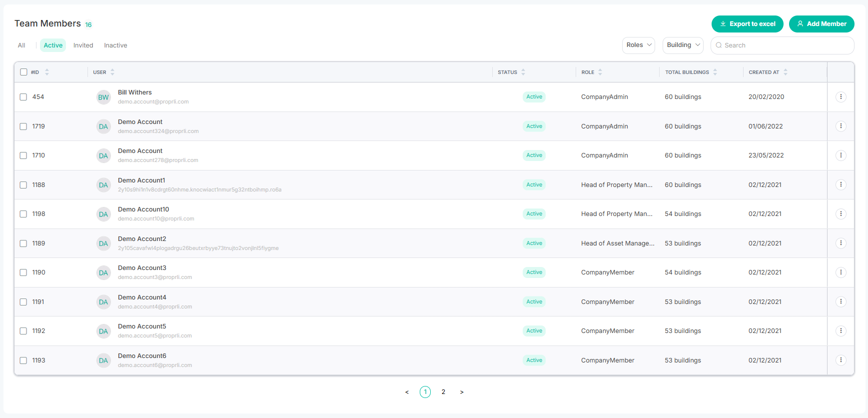Sort table by ROLE column arrows
Image resolution: width=868 pixels, height=418 pixels.
click(x=600, y=72)
